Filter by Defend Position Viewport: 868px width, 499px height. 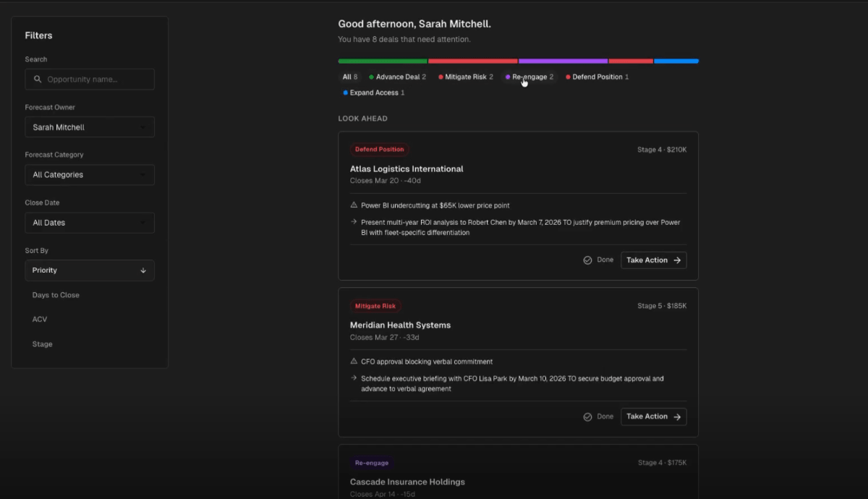tap(597, 77)
